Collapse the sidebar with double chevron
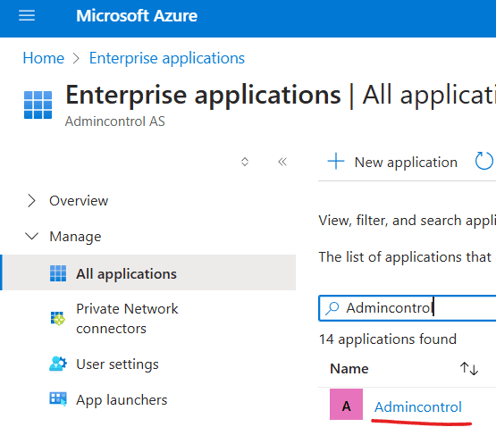496x427 pixels. click(x=282, y=162)
